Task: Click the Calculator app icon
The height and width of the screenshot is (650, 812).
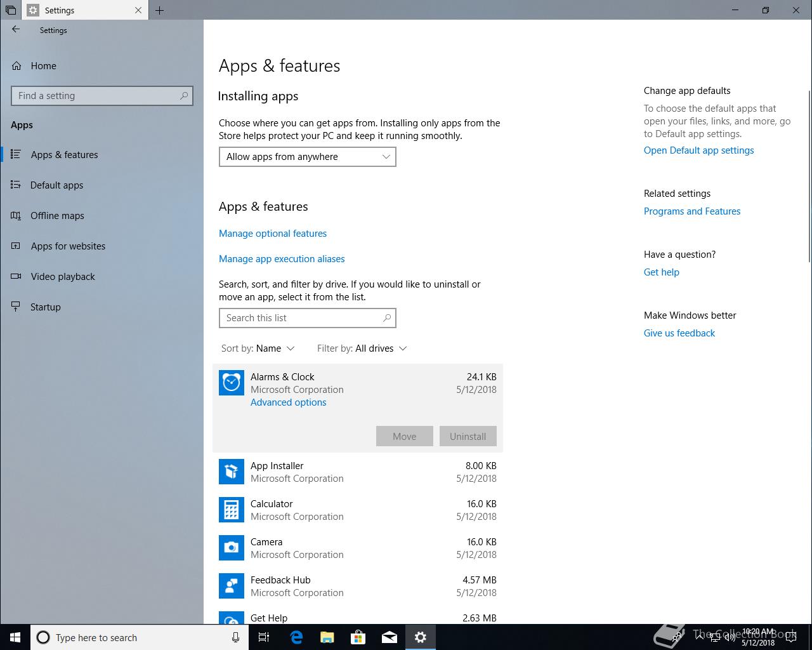Action: 232,510
